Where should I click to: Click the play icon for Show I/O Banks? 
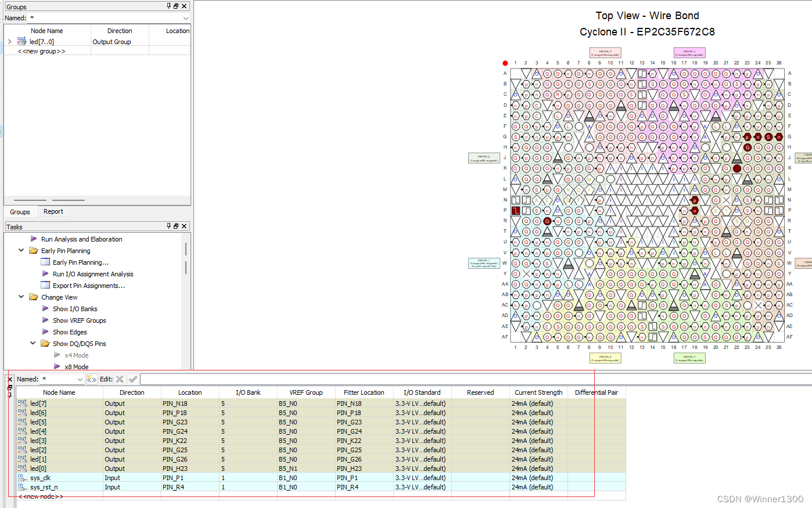coord(45,308)
